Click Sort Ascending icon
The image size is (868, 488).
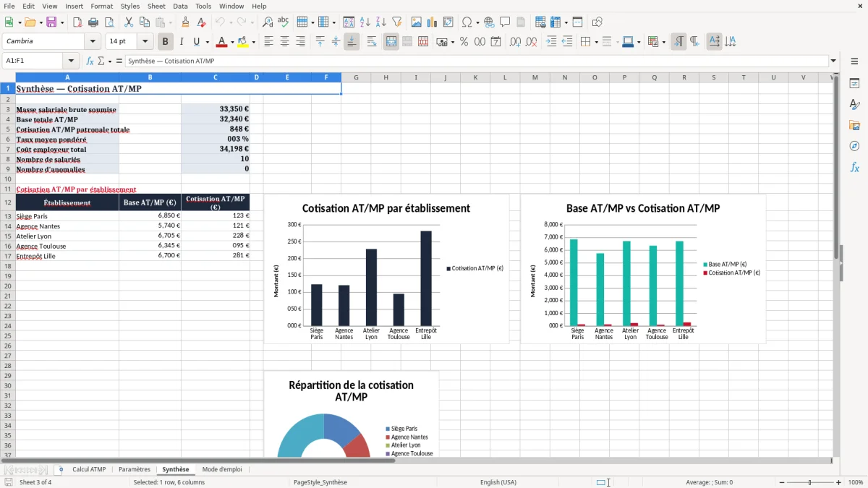[x=365, y=22]
